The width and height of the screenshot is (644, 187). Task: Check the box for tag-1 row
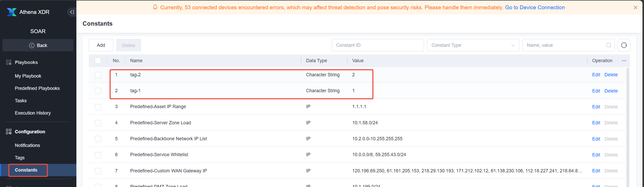pos(98,91)
